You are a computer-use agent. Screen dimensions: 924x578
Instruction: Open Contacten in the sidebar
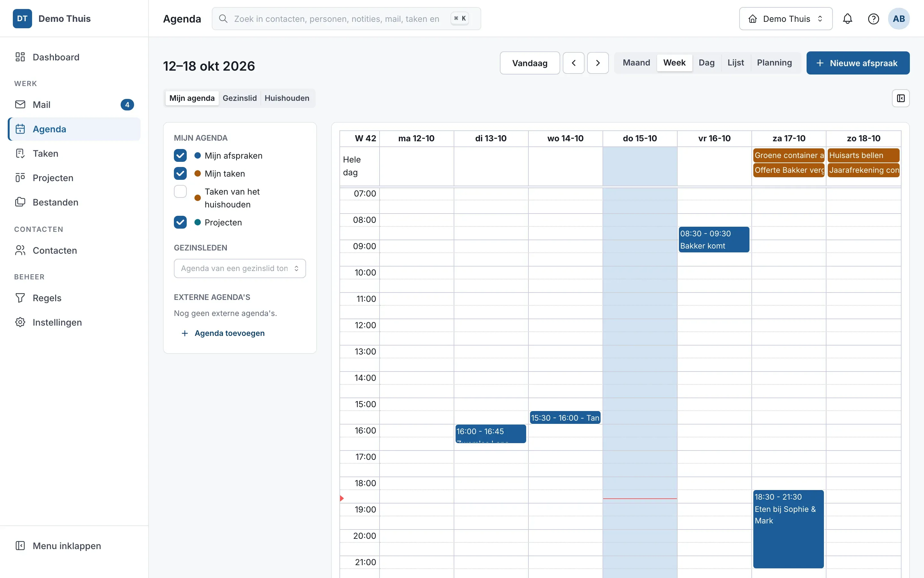pyautogui.click(x=74, y=250)
